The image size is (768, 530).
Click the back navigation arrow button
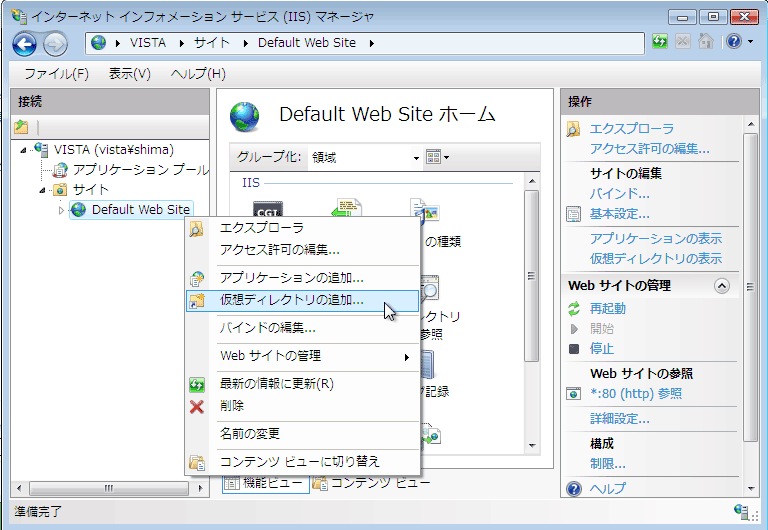(x=24, y=43)
